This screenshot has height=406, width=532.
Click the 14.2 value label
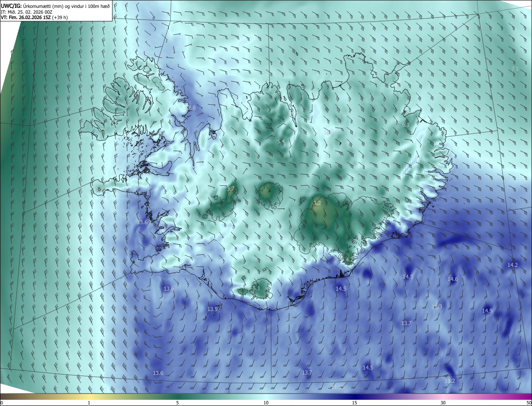[x=512, y=265]
